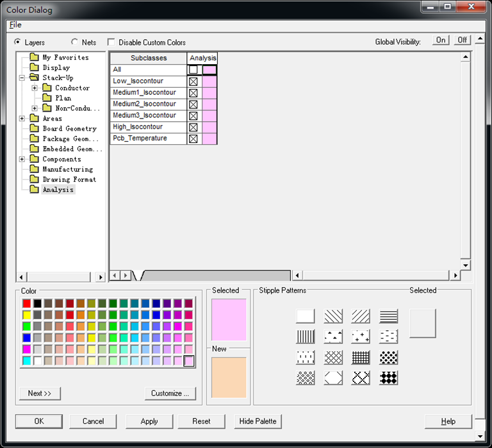This screenshot has height=448, width=492.
Task: Select Board Geometry in the tree
Action: (x=69, y=129)
